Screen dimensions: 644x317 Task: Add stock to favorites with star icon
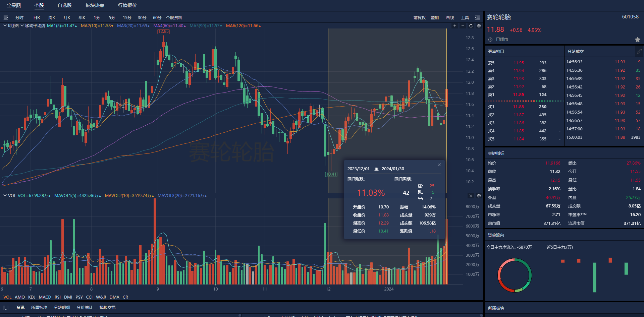point(638,40)
